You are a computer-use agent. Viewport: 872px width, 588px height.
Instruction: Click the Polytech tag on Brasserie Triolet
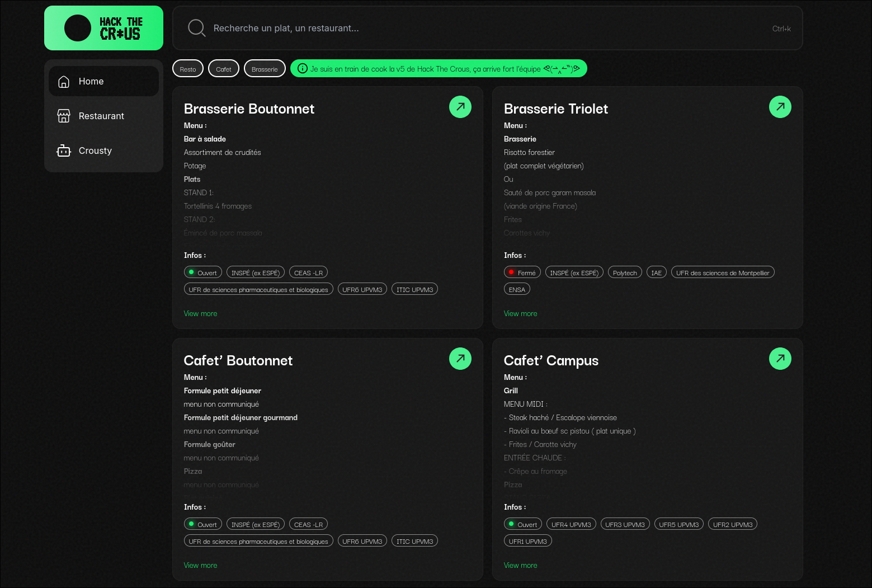(x=625, y=273)
